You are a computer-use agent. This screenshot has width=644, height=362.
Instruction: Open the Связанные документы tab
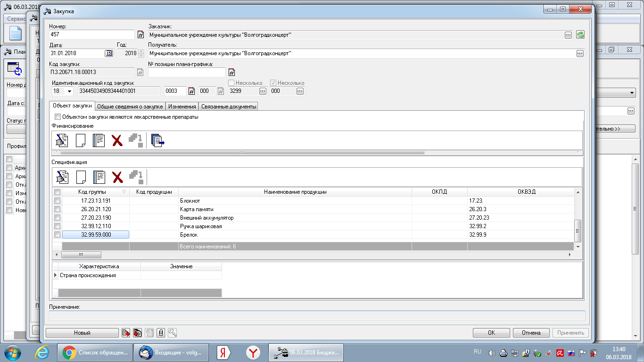coord(229,107)
